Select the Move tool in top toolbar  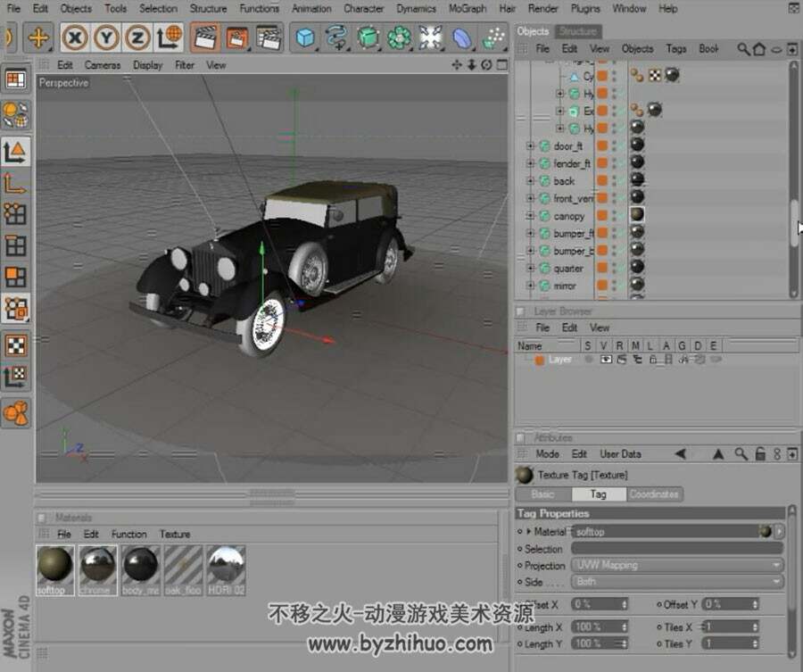point(37,37)
